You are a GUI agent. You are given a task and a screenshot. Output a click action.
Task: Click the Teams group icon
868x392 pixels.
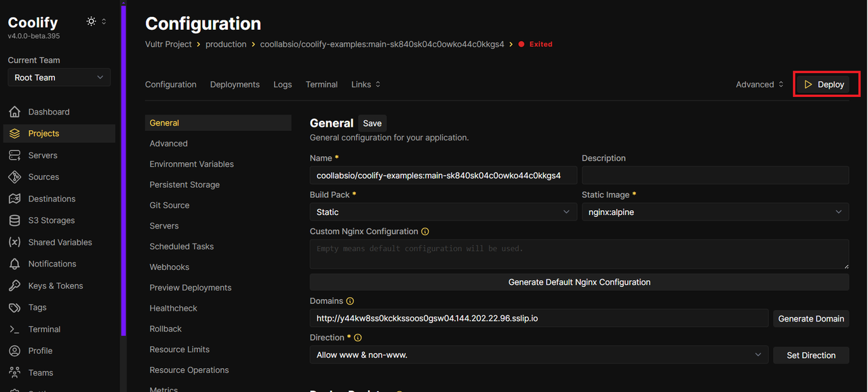(14, 372)
